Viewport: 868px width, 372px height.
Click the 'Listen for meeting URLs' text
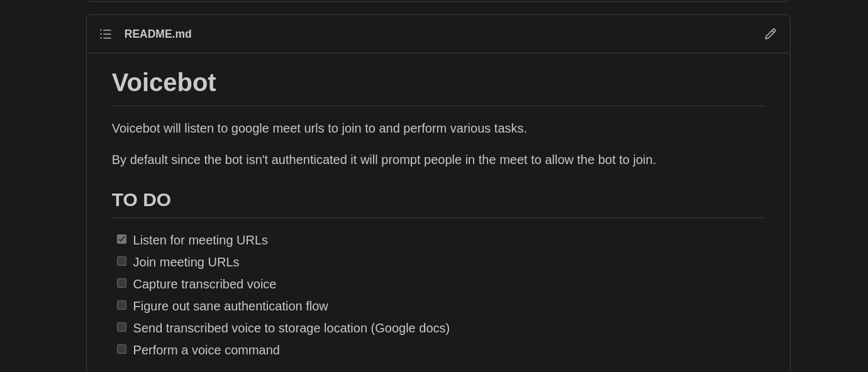point(200,240)
